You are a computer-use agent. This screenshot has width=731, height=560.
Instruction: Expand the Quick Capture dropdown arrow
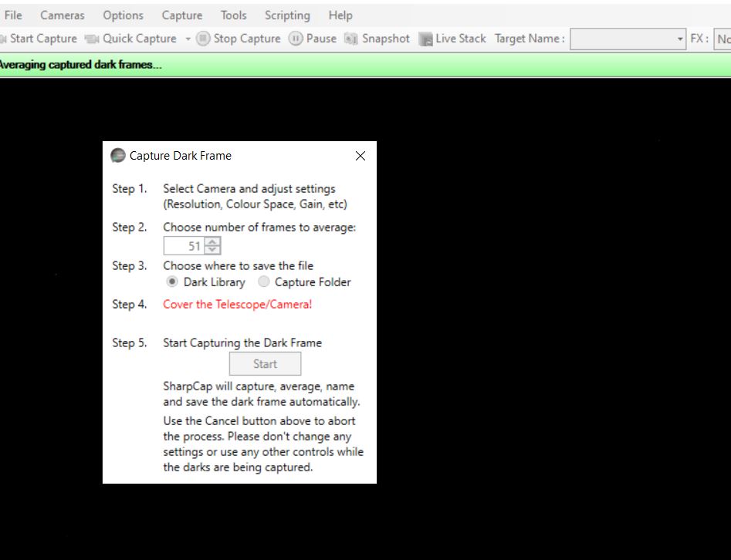188,39
